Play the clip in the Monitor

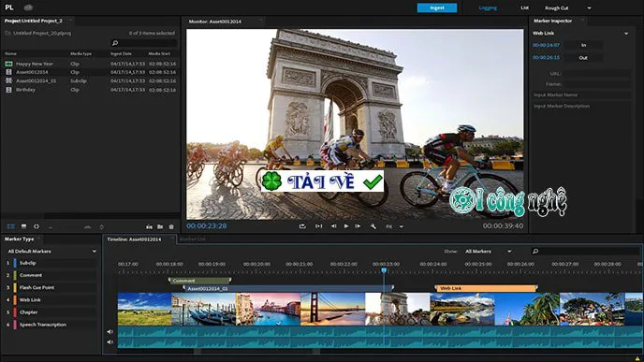pyautogui.click(x=346, y=226)
